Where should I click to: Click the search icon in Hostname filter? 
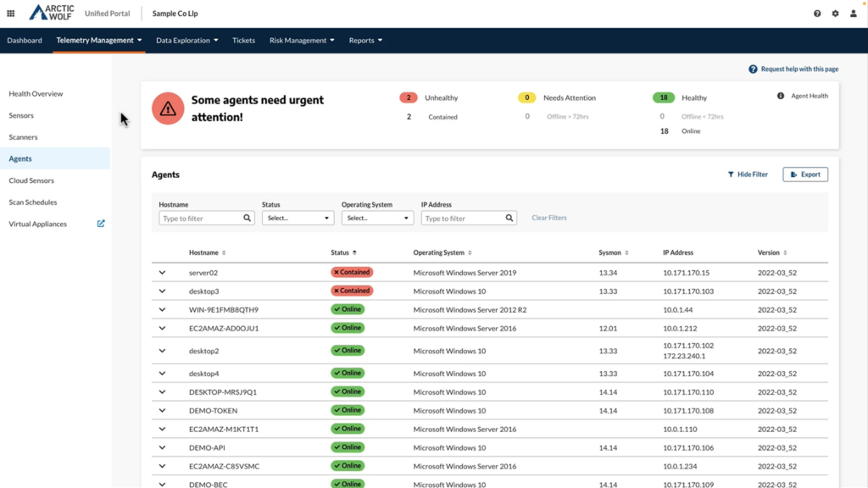coord(247,218)
